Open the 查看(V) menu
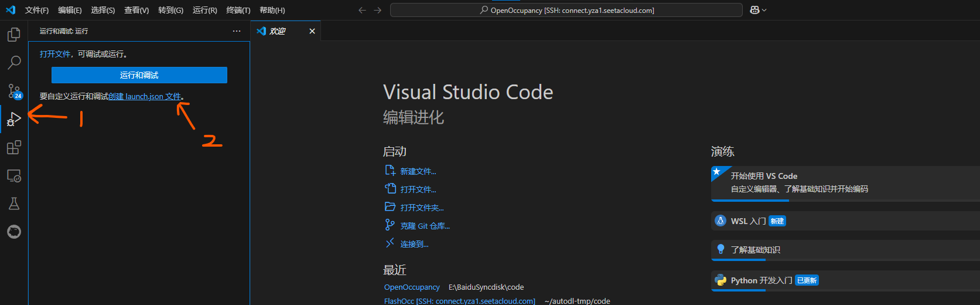 pyautogui.click(x=136, y=10)
